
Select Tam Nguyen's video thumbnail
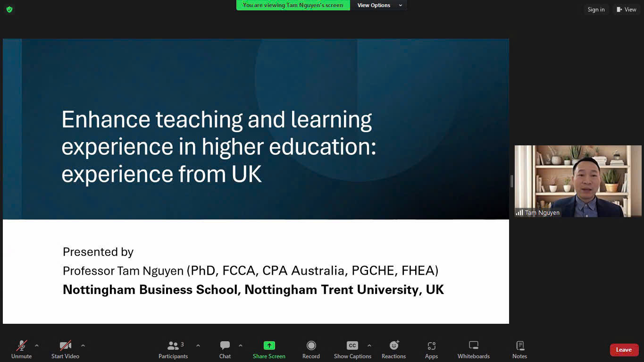pyautogui.click(x=578, y=181)
